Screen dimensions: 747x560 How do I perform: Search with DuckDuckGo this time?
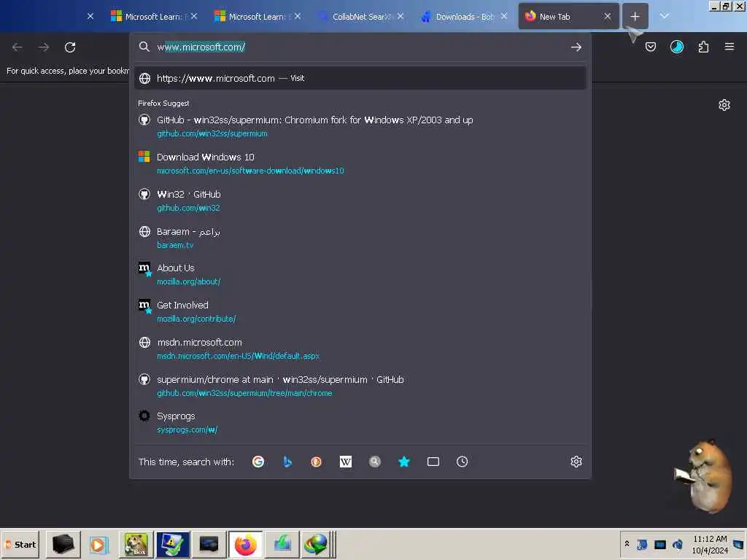[317, 462]
